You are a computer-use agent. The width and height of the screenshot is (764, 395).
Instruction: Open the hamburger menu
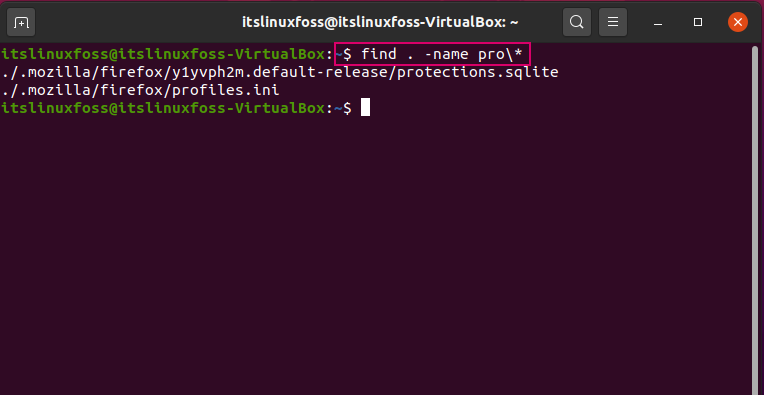(x=613, y=22)
